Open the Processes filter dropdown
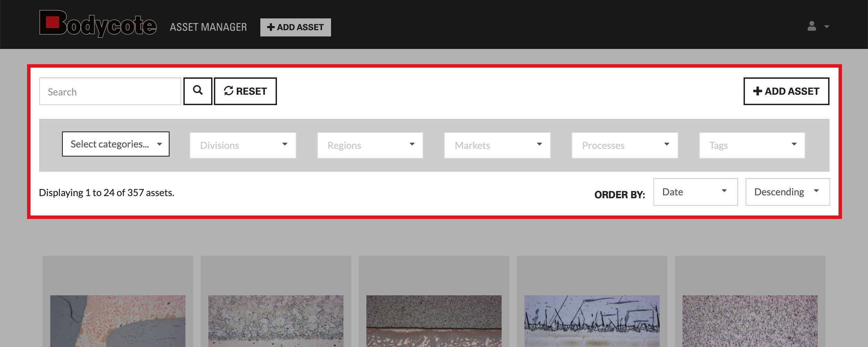This screenshot has width=868, height=347. (625, 145)
